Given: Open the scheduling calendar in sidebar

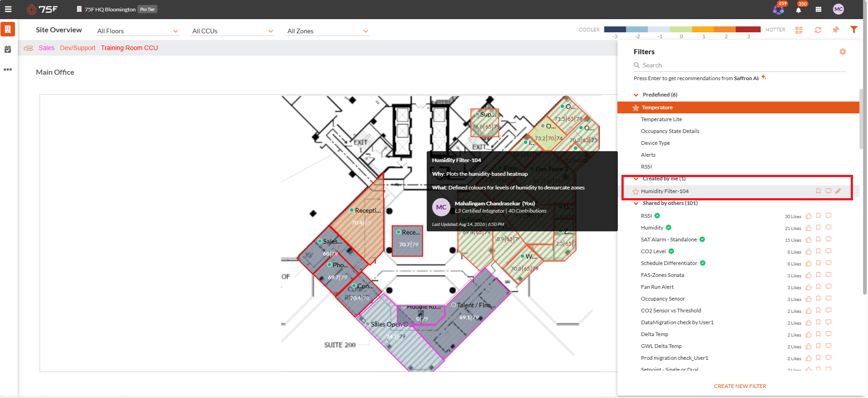Looking at the screenshot, I should [8, 49].
